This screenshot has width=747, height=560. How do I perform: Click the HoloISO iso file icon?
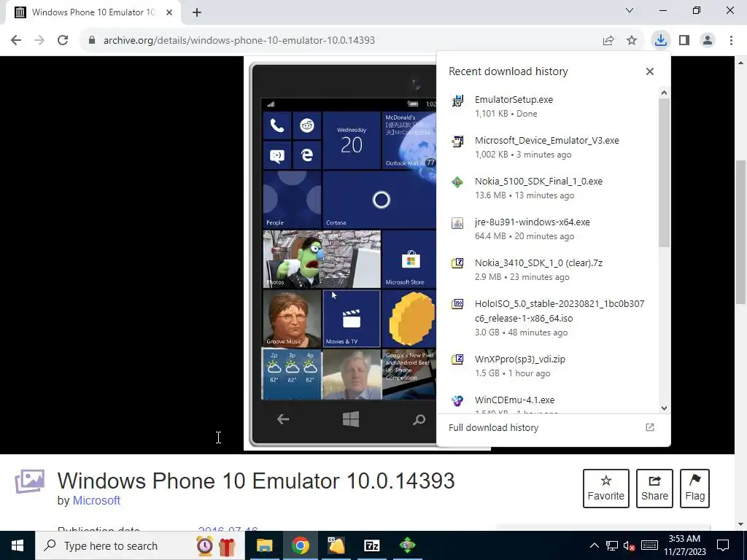[x=457, y=304]
